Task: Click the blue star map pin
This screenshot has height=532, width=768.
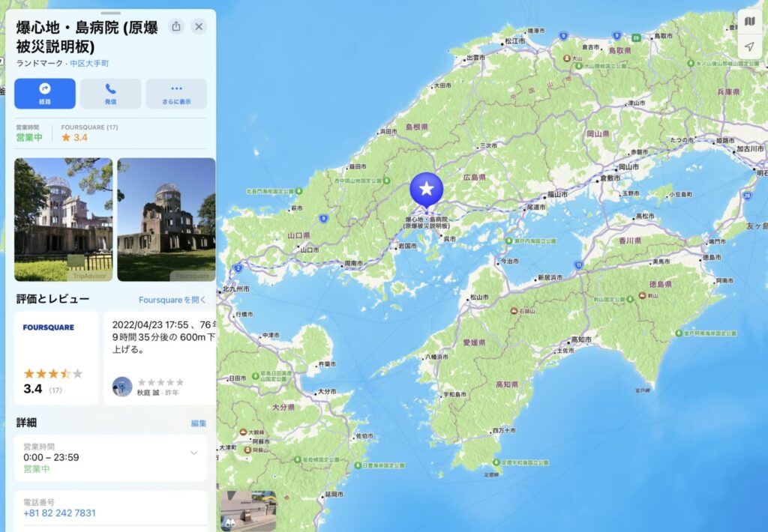Action: (x=426, y=189)
